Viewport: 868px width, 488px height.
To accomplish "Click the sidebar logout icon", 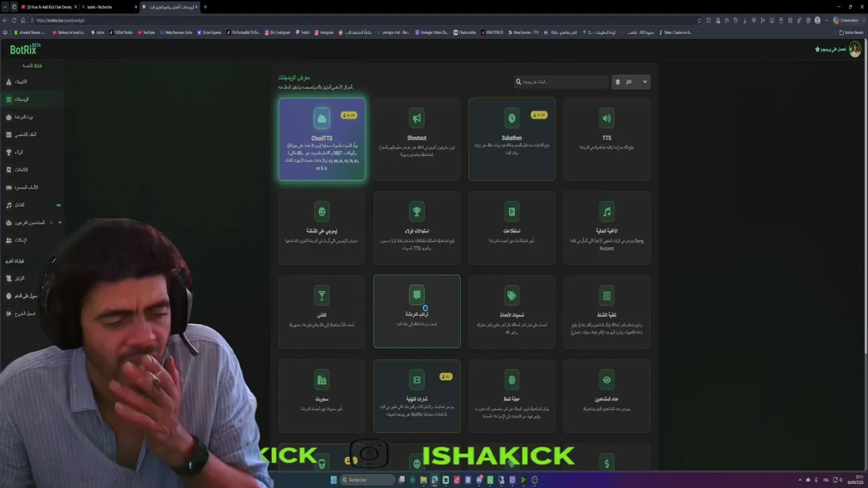I will [x=9, y=314].
